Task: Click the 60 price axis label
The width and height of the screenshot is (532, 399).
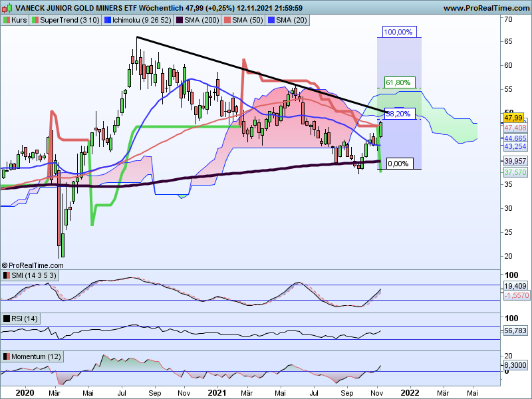Action: (x=508, y=65)
